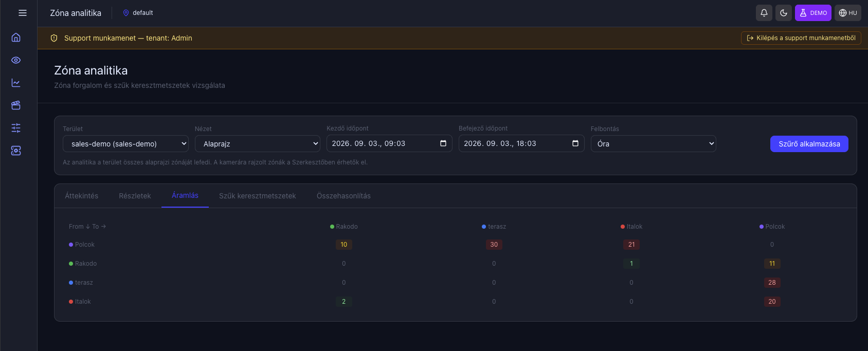Open notifications bell

point(764,13)
